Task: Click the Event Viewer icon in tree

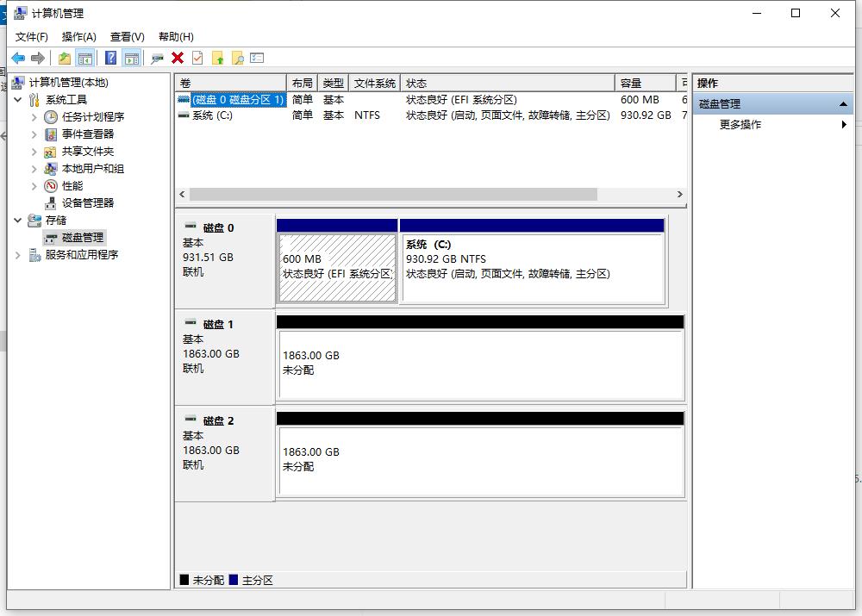Action: tap(51, 134)
